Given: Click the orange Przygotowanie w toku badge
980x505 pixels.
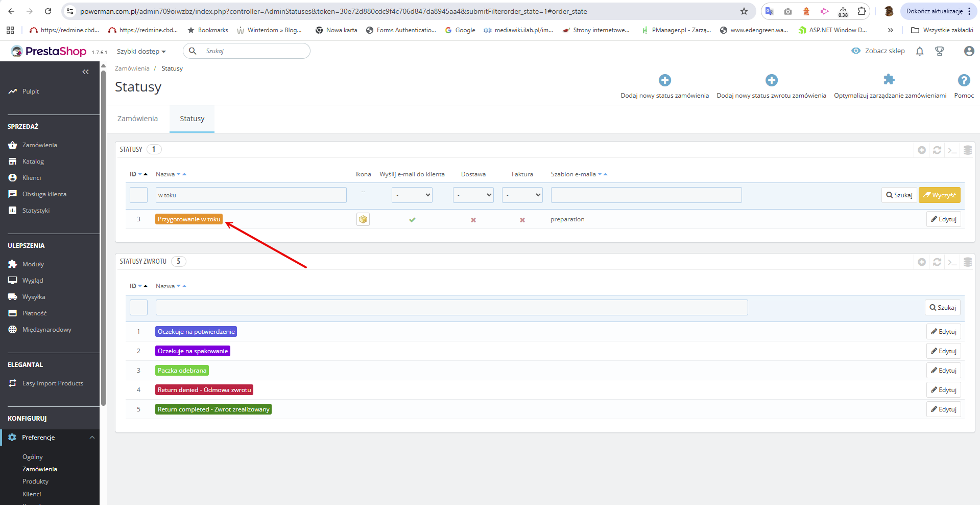Looking at the screenshot, I should (x=189, y=219).
